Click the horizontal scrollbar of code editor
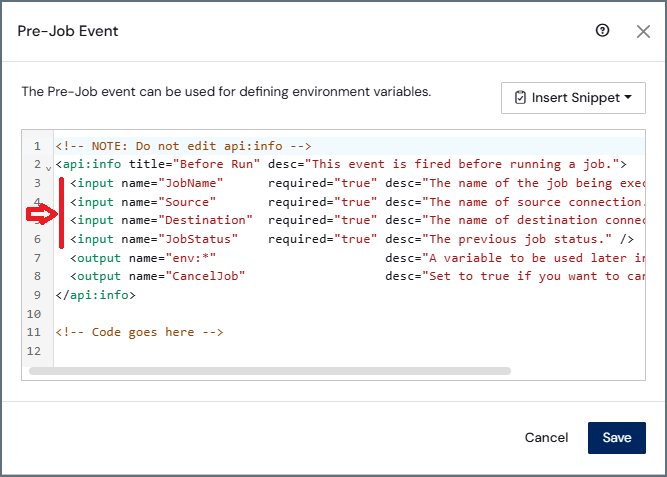This screenshot has width=667, height=477. pos(270,371)
